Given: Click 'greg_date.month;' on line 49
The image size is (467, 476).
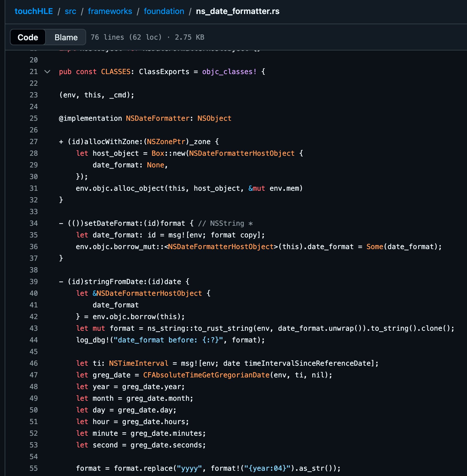Looking at the screenshot, I should [x=160, y=398].
